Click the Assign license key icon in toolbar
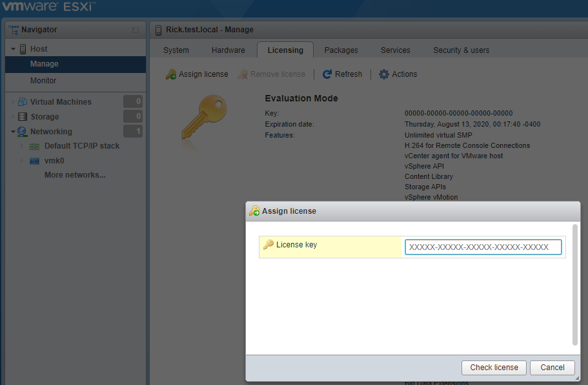This screenshot has width=588, height=385. click(x=171, y=74)
